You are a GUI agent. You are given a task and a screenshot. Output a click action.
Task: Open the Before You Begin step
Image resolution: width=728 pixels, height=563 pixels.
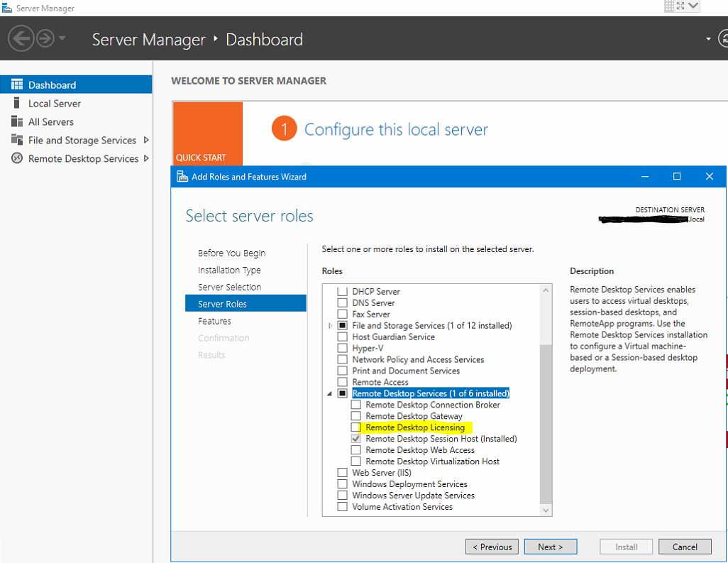231,253
